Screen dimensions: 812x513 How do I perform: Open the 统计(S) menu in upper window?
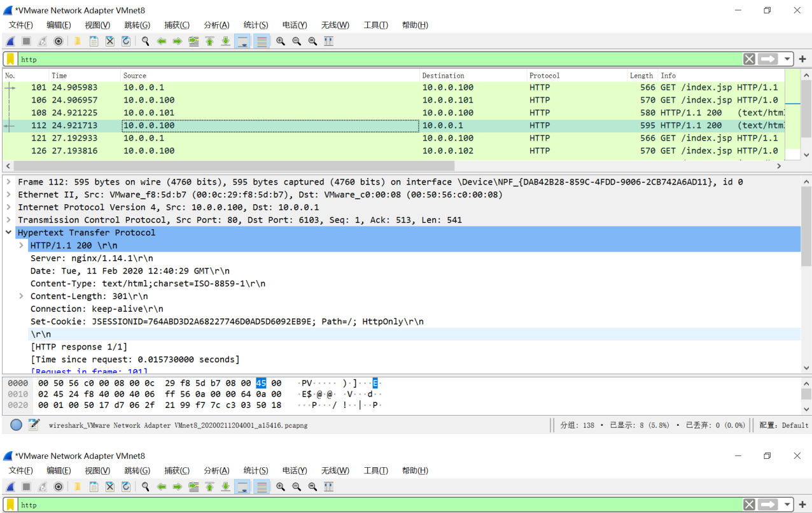coord(256,25)
